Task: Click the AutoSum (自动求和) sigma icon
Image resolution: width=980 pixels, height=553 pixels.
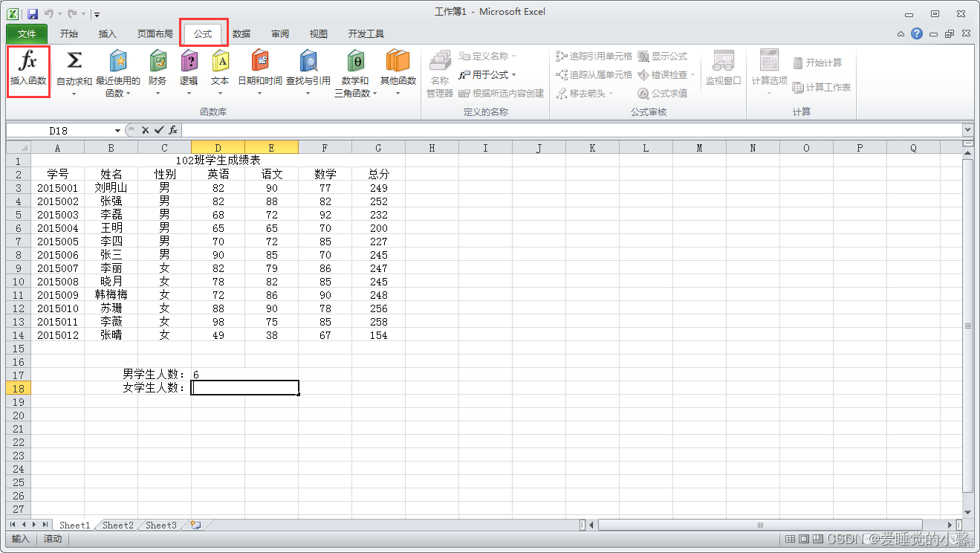Action: click(x=74, y=61)
